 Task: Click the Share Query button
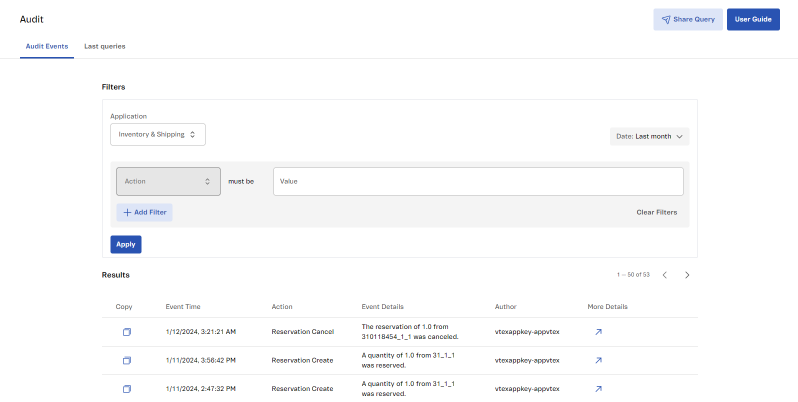click(x=688, y=19)
